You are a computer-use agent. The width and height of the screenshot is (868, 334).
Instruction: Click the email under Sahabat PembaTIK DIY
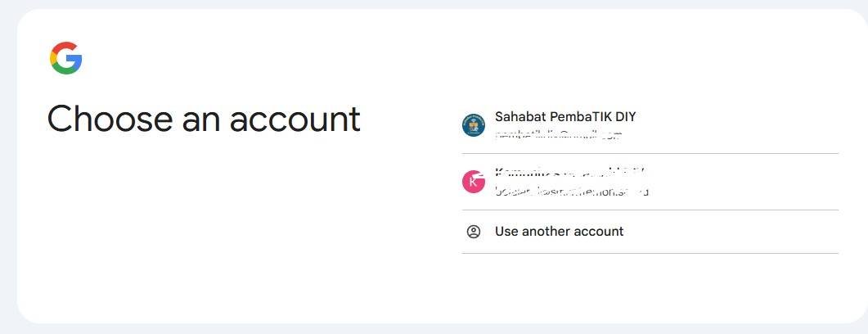(x=559, y=134)
